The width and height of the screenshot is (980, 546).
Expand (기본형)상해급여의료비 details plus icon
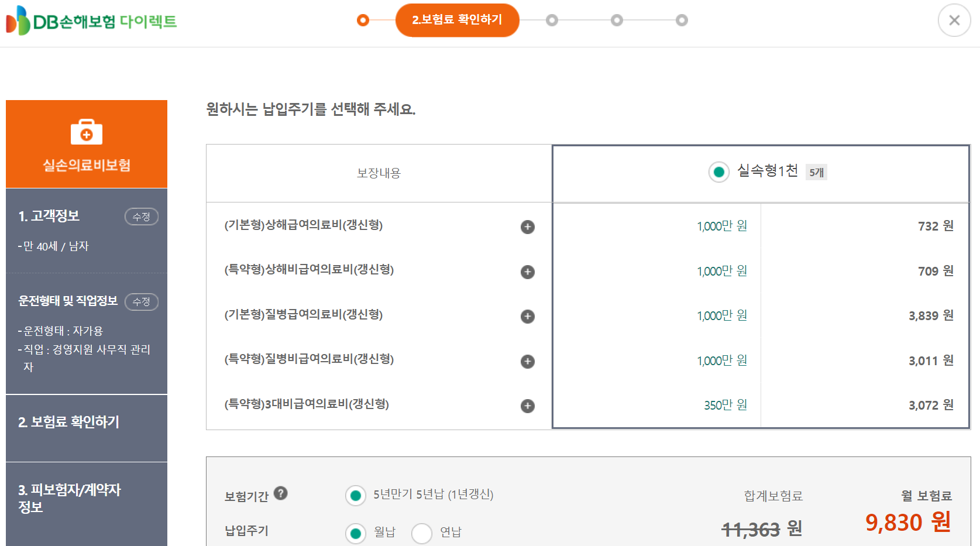[528, 227]
